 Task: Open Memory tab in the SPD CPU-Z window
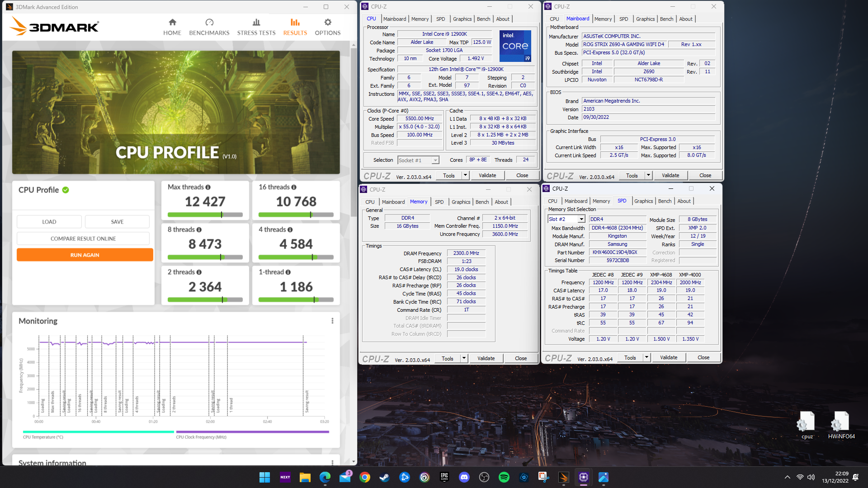pos(601,201)
